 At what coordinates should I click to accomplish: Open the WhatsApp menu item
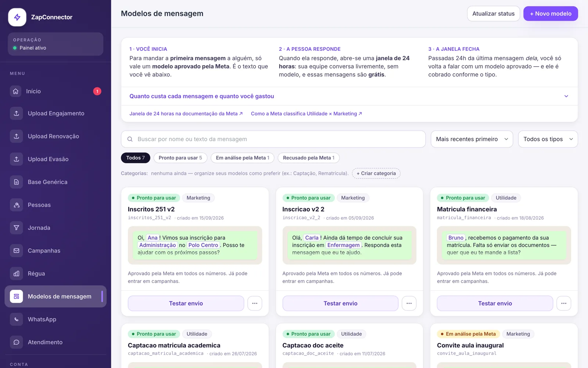click(55, 319)
